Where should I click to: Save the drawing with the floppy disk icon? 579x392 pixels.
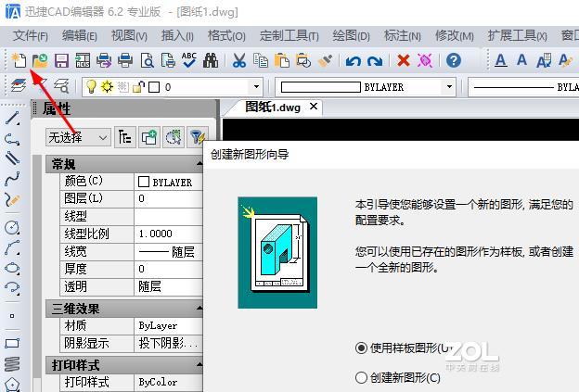(61, 60)
